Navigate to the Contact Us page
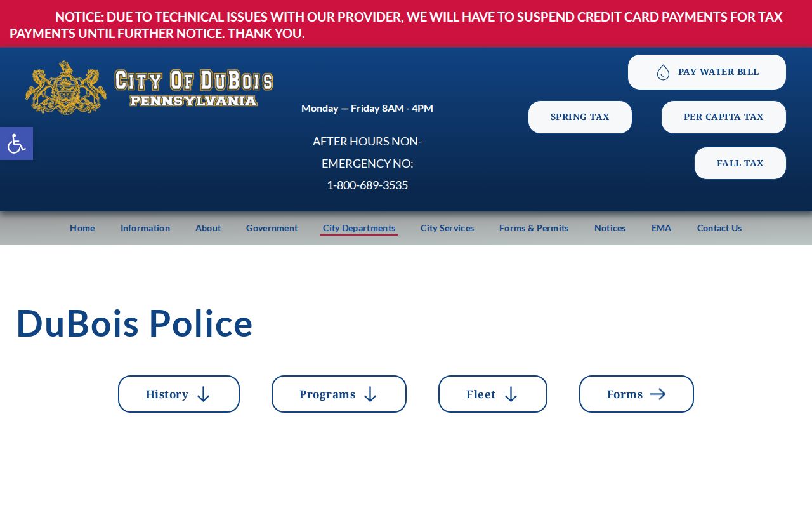This screenshot has width=812, height=508. [719, 228]
